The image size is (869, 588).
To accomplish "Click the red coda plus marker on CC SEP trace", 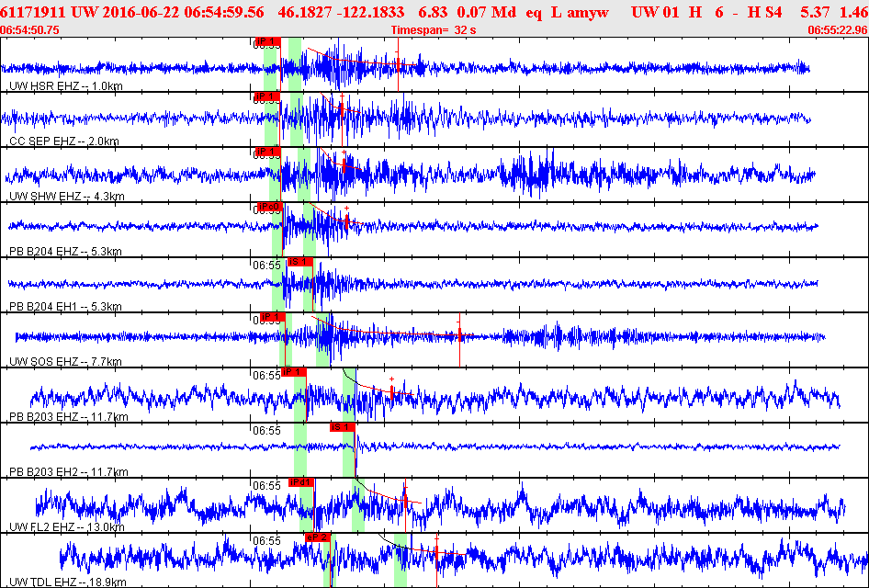I will click(x=342, y=96).
